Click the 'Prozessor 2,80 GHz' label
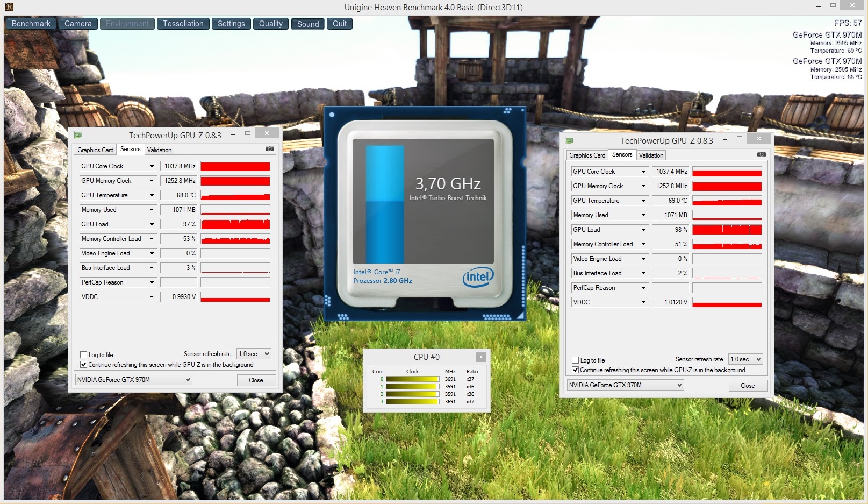The width and height of the screenshot is (868, 504). click(383, 281)
